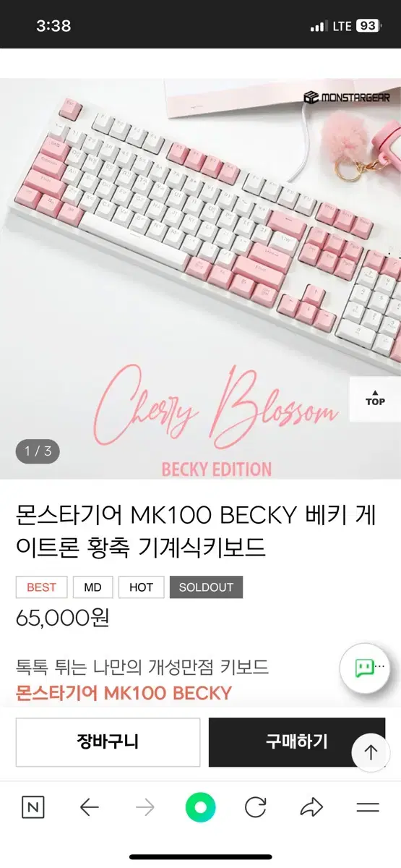Tap the MD badge
The width and height of the screenshot is (401, 868).
[x=92, y=587]
